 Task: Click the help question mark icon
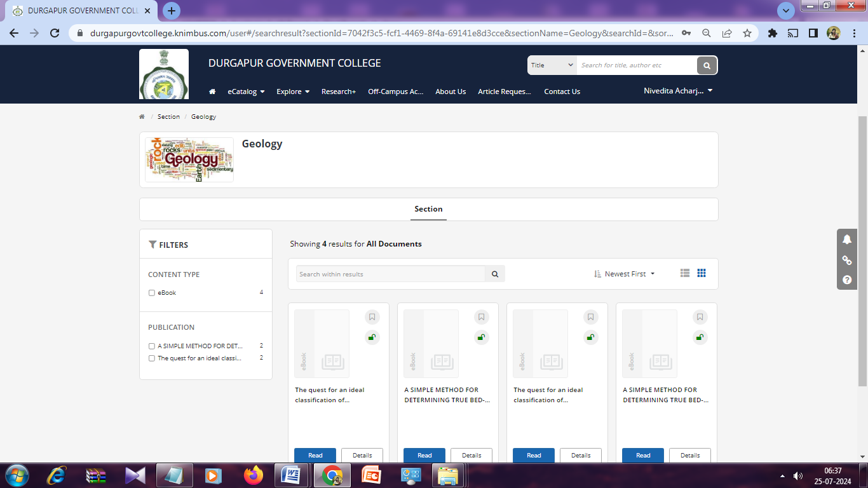(x=847, y=280)
